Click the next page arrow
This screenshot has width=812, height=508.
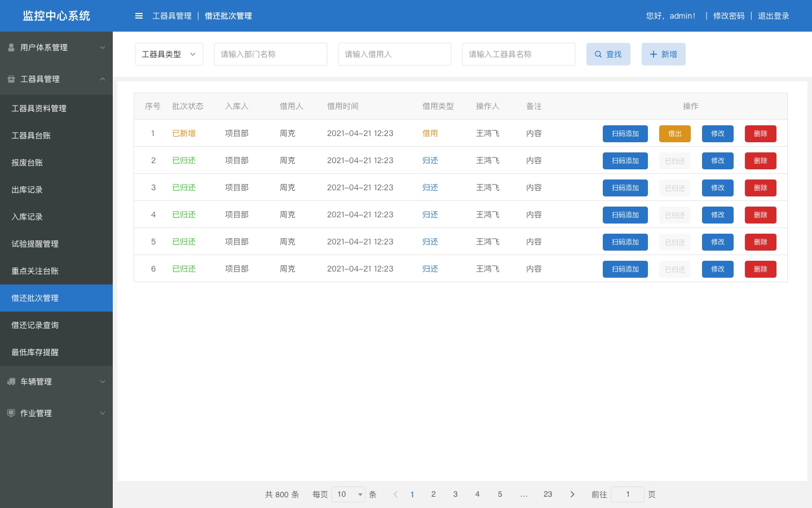click(572, 494)
